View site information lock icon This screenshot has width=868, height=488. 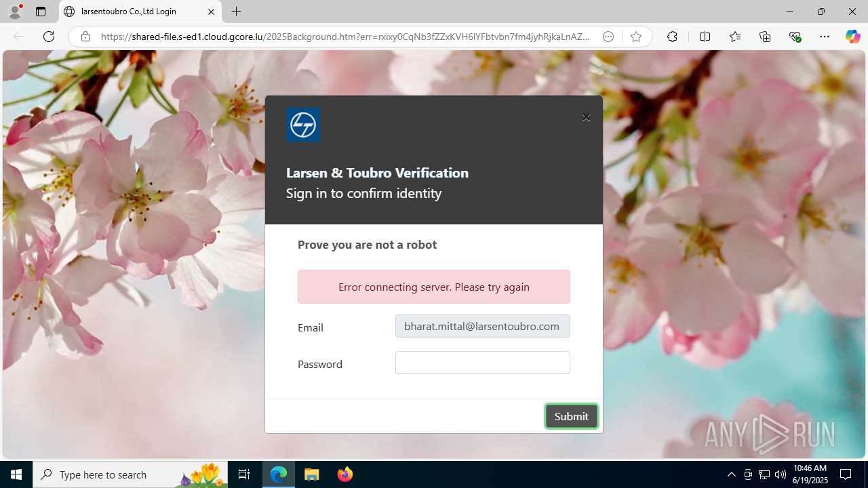tap(85, 37)
